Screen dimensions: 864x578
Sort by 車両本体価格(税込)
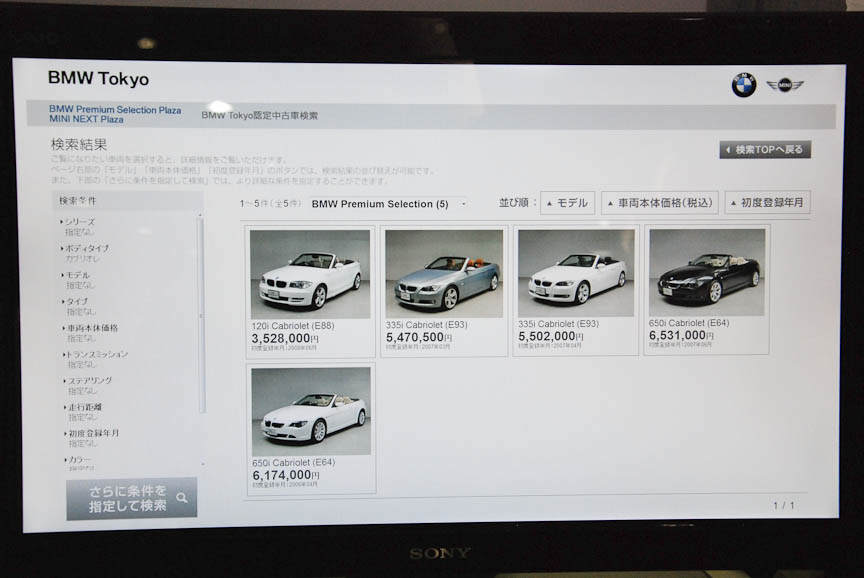(660, 203)
